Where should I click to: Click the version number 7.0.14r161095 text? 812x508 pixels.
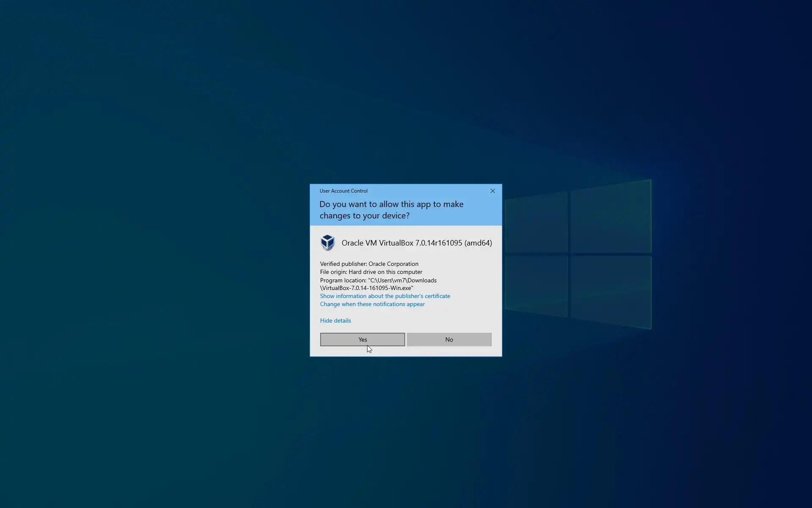pyautogui.click(x=439, y=243)
